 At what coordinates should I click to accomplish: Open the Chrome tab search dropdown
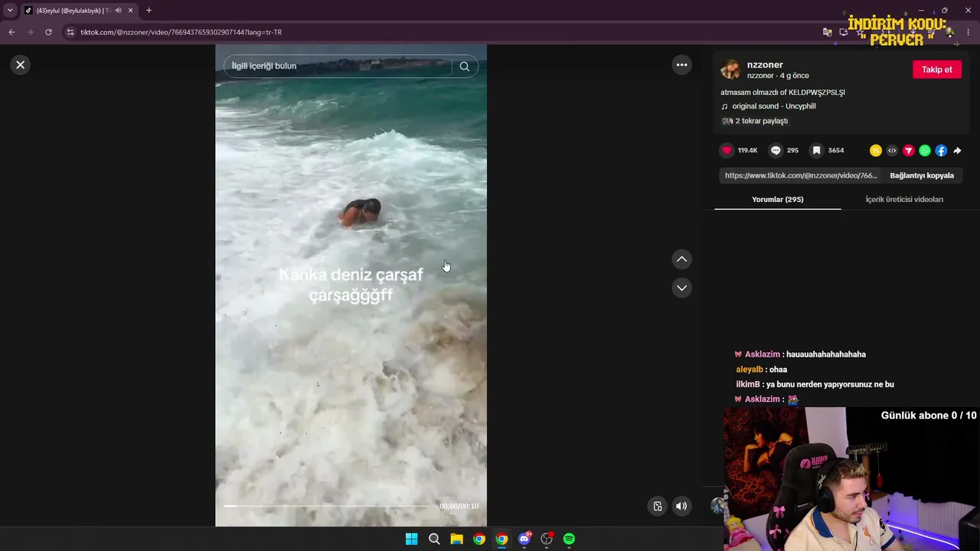click(x=10, y=11)
